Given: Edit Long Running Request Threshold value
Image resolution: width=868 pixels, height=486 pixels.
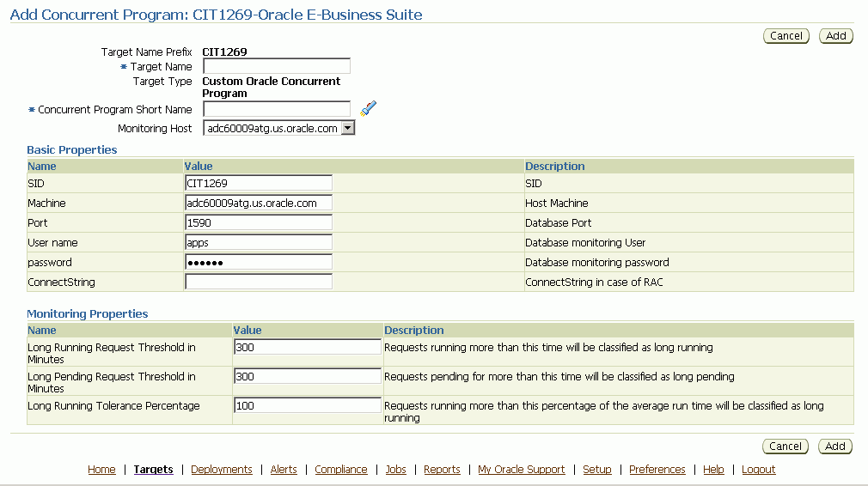Looking at the screenshot, I should coord(308,347).
